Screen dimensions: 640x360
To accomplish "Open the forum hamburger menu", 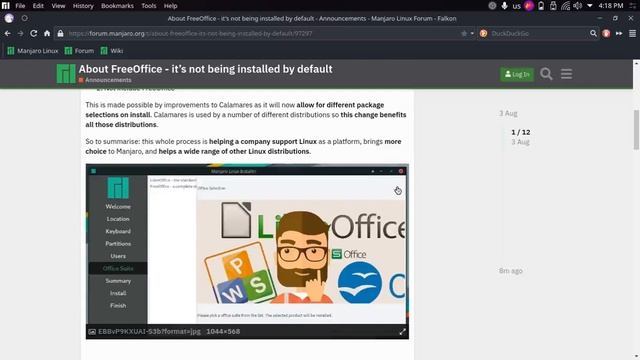I will 566,74.
